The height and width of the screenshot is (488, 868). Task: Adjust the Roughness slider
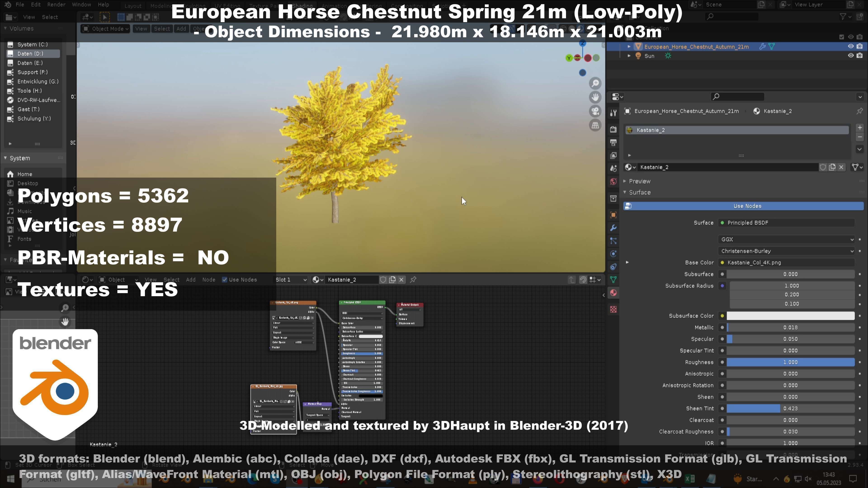[790, 362]
